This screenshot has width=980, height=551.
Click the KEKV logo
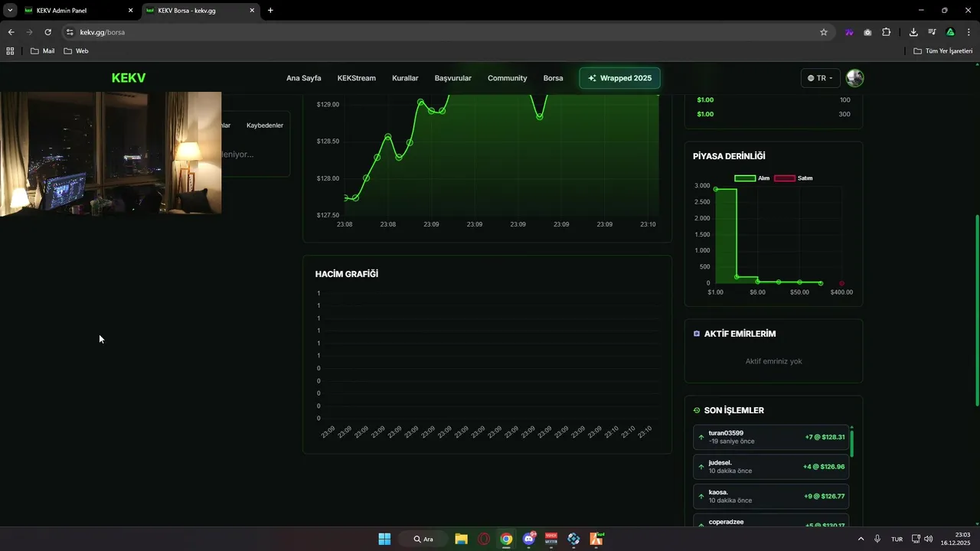pos(129,78)
